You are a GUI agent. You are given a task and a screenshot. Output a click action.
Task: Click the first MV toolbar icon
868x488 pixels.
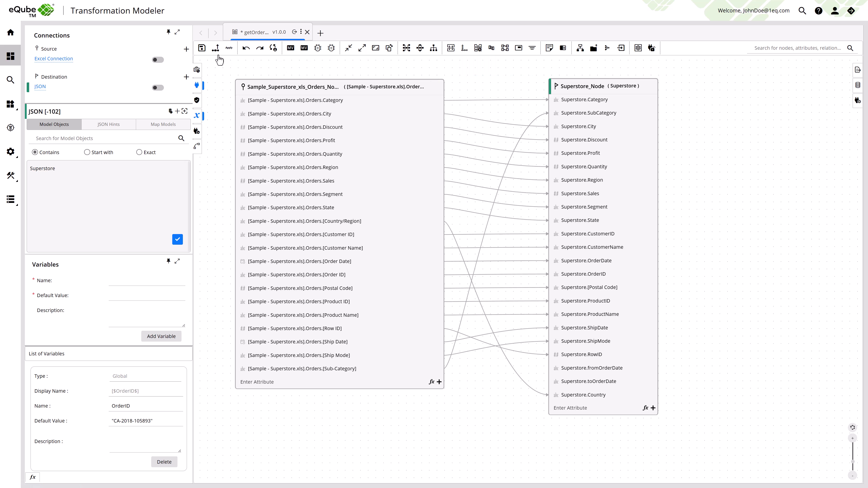coord(290,48)
